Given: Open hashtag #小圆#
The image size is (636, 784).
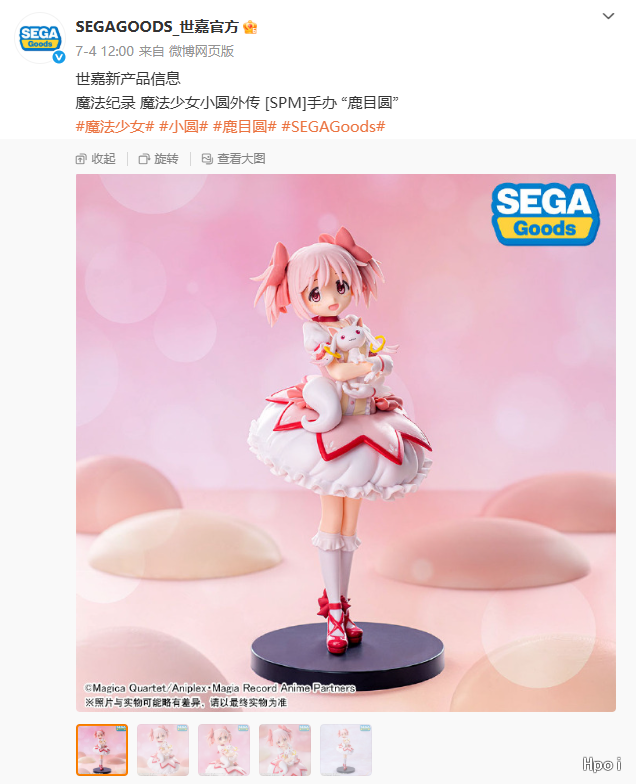Looking at the screenshot, I should pyautogui.click(x=184, y=127).
